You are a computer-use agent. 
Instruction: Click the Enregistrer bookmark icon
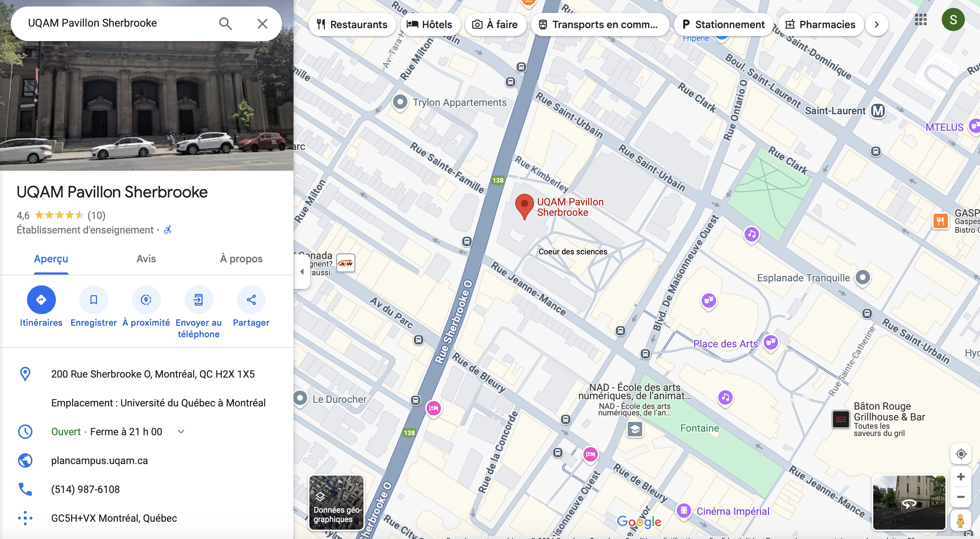coord(94,299)
